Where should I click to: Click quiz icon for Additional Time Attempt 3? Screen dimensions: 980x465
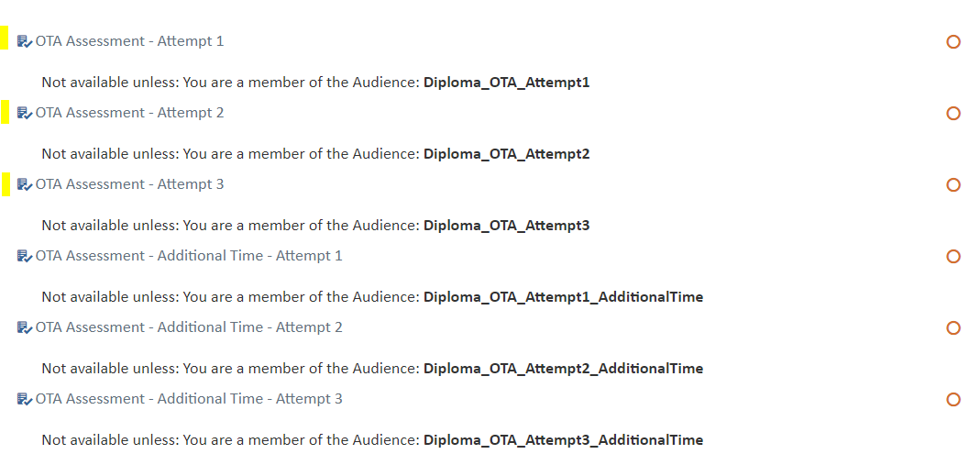click(x=25, y=399)
